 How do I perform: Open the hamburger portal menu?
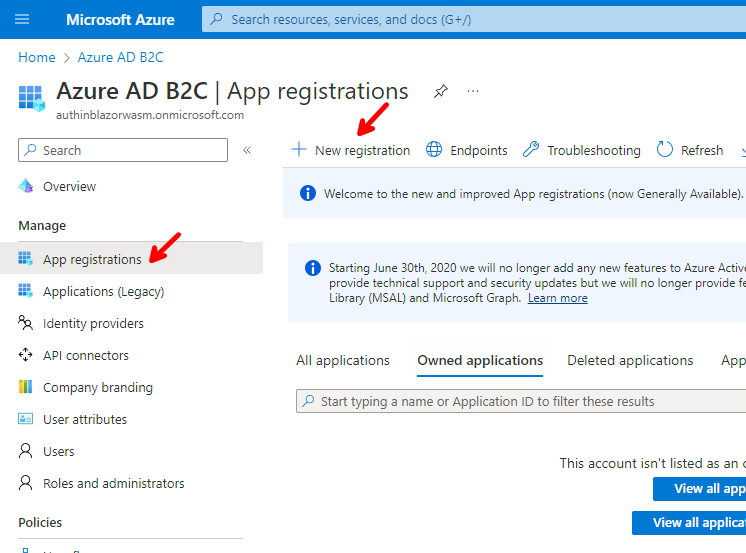coord(22,19)
